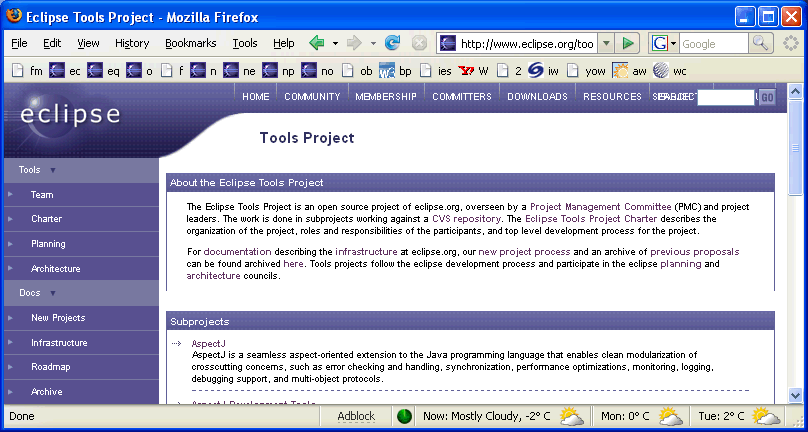Open the 'bp' bookmark
The height and width of the screenshot is (432, 808).
pyautogui.click(x=395, y=71)
